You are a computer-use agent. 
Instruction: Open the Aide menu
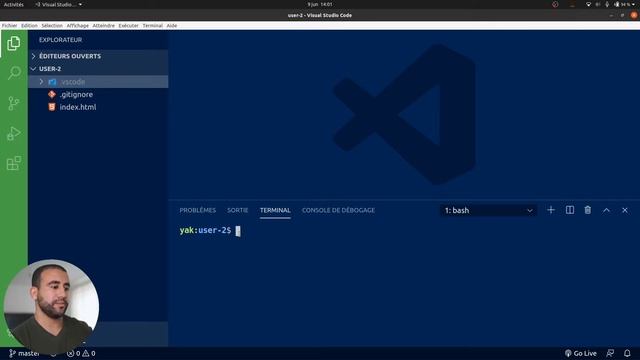pyautogui.click(x=172, y=25)
